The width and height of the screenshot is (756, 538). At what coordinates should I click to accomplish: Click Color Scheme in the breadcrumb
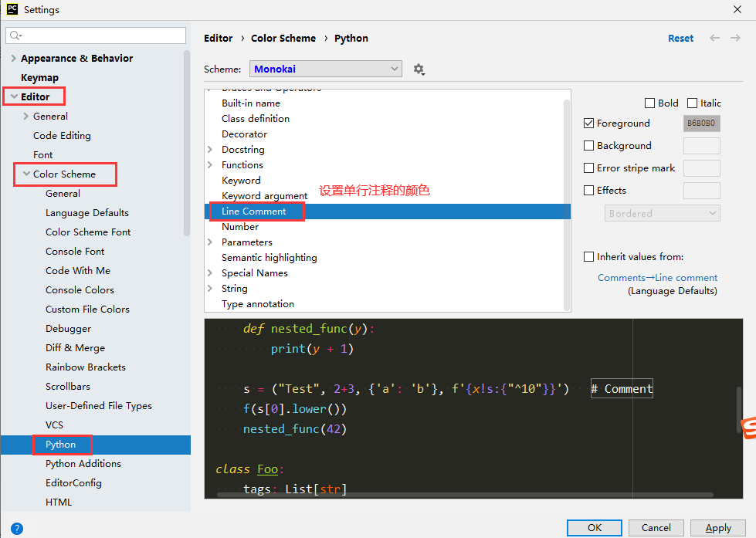[x=283, y=38]
